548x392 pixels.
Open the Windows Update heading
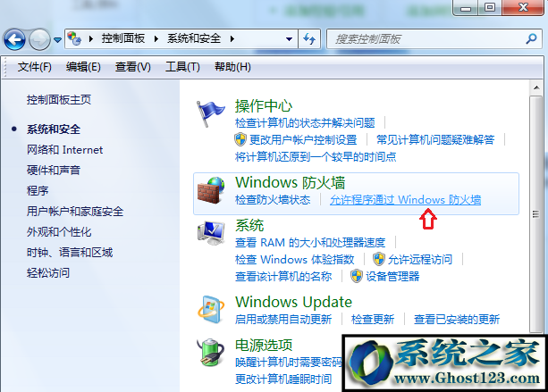pos(293,302)
